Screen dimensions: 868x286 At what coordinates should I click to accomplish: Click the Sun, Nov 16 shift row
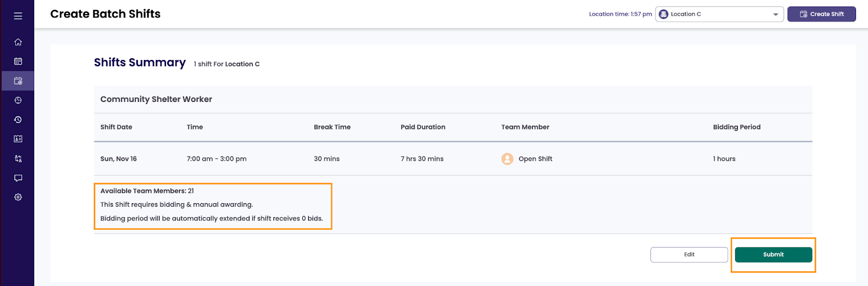click(118, 159)
